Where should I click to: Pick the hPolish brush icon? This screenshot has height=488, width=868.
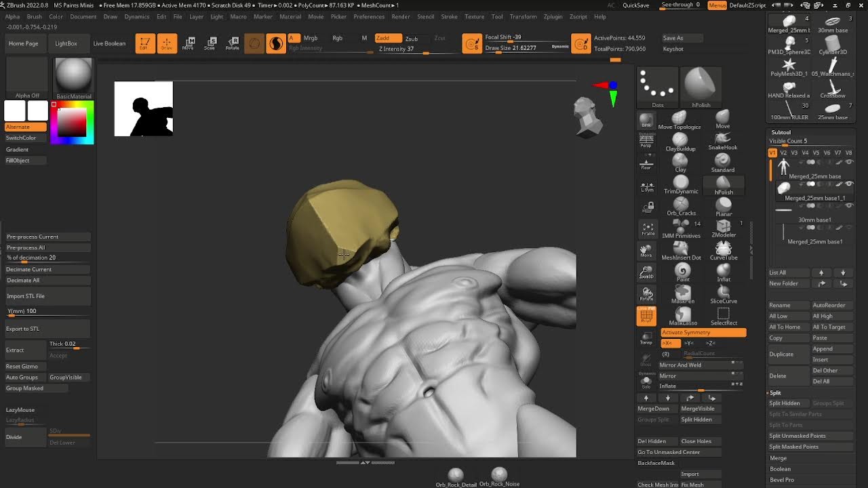[724, 185]
